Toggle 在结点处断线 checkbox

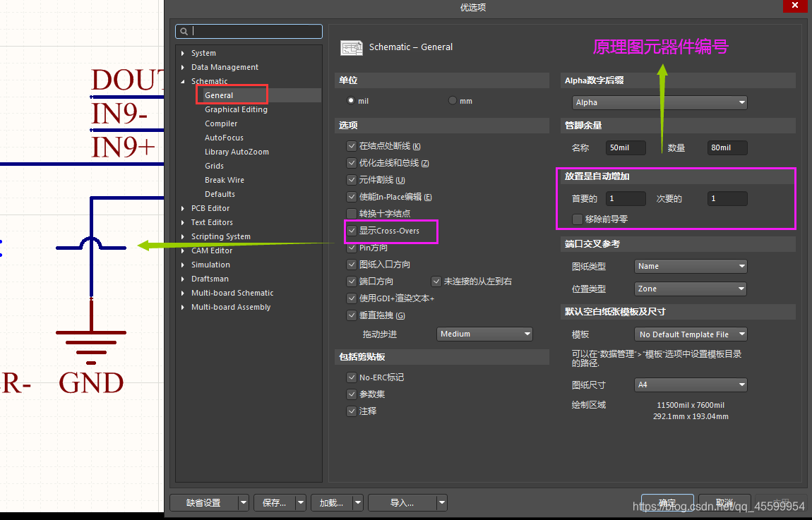(x=352, y=147)
